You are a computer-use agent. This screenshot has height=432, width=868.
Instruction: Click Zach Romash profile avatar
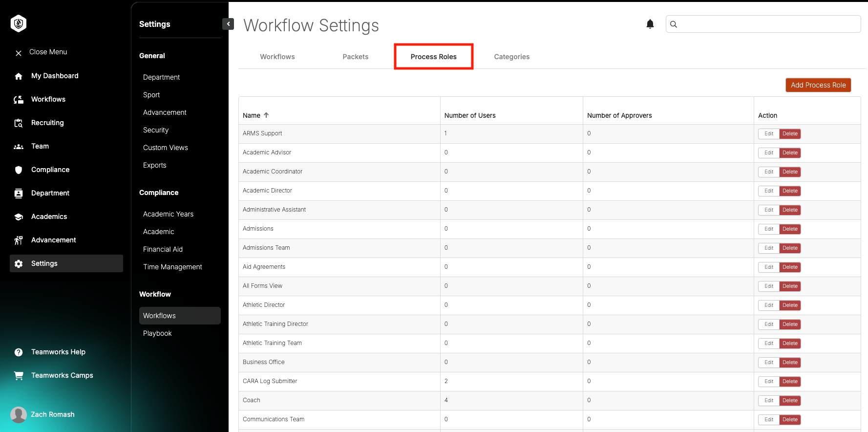[19, 415]
